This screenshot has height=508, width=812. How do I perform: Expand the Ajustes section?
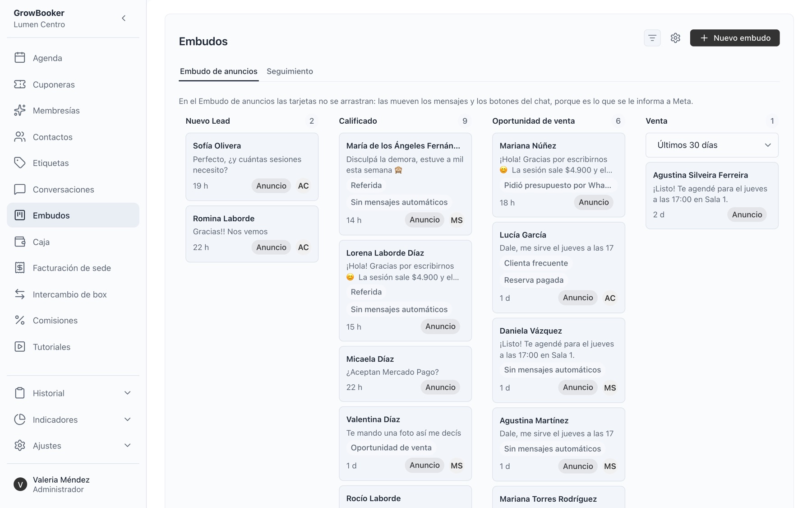[73, 446]
